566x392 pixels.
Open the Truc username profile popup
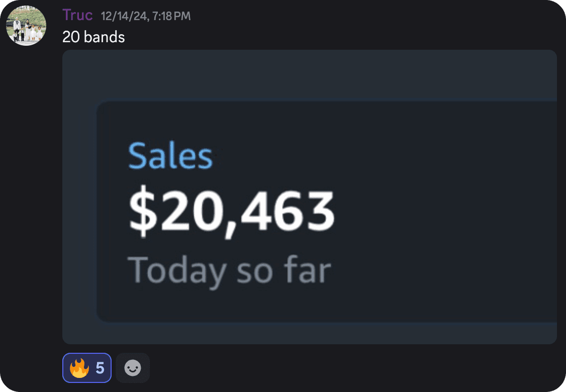pyautogui.click(x=77, y=15)
